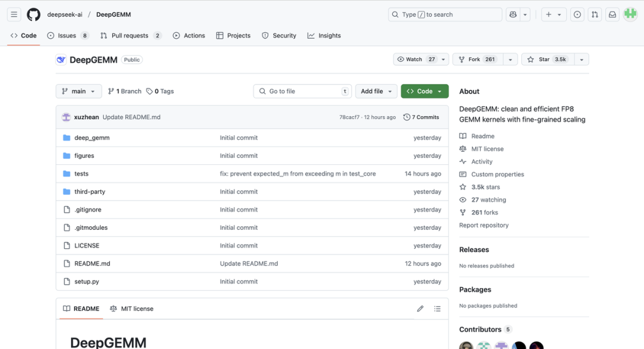Expand the Copilot dropdown arrow in header

click(x=525, y=14)
